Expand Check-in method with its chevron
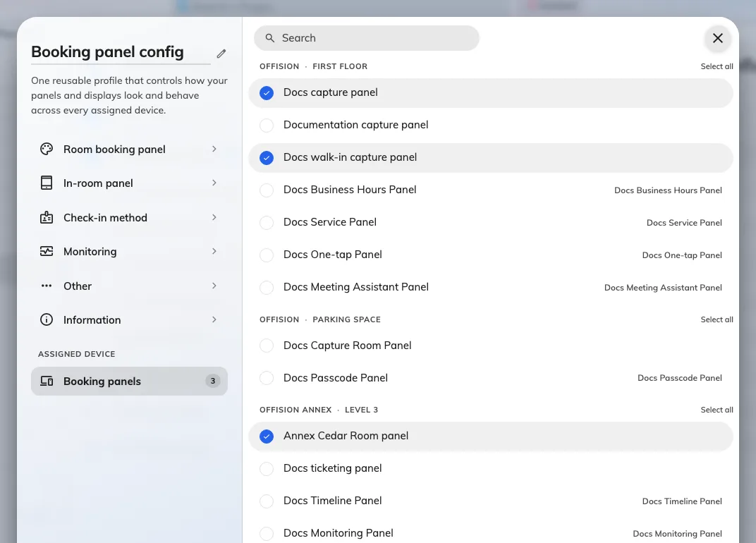This screenshot has width=756, height=543. pyautogui.click(x=214, y=217)
